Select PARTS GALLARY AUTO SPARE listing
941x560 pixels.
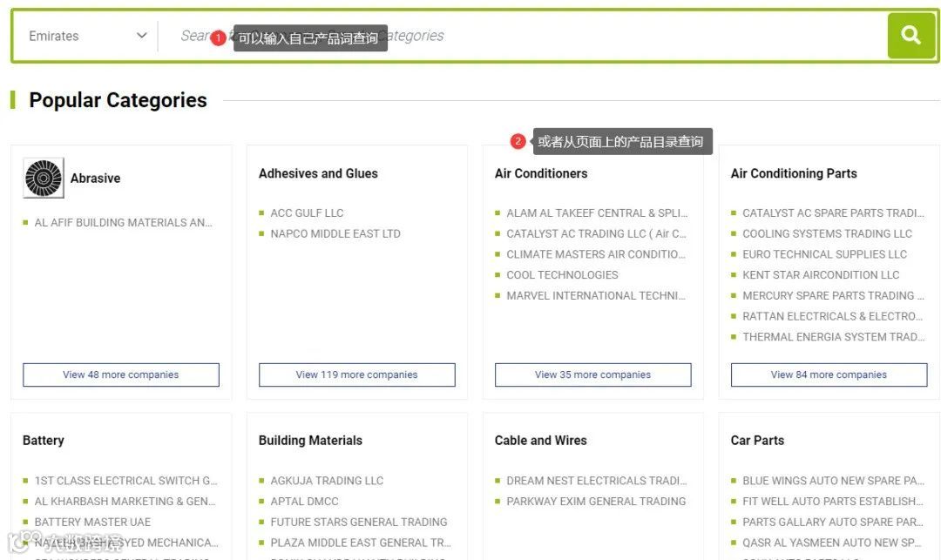pyautogui.click(x=833, y=523)
